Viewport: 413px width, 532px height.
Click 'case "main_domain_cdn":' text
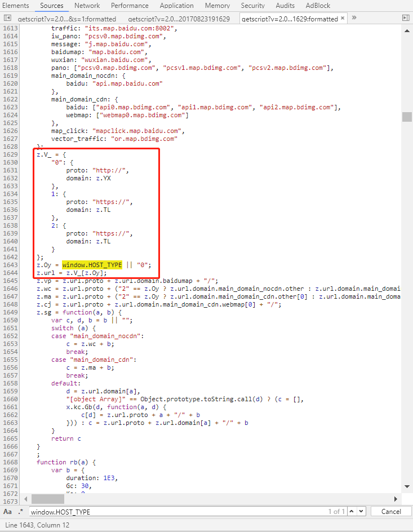tap(94, 360)
